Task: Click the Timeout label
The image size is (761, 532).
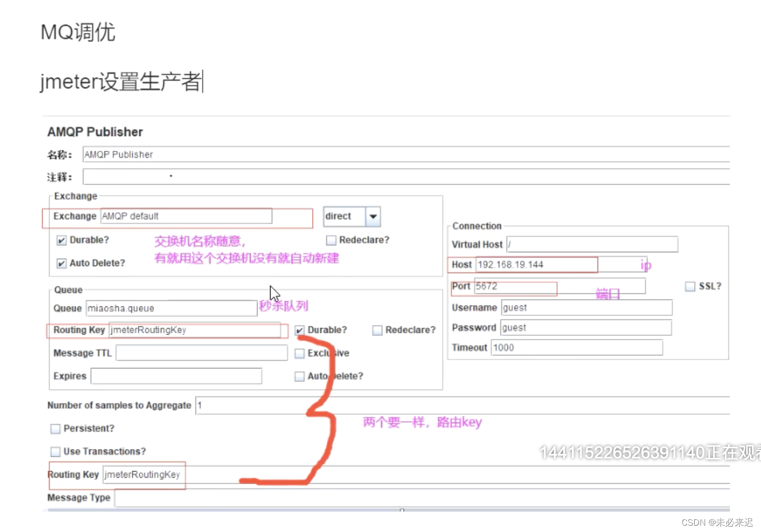Action: click(469, 347)
